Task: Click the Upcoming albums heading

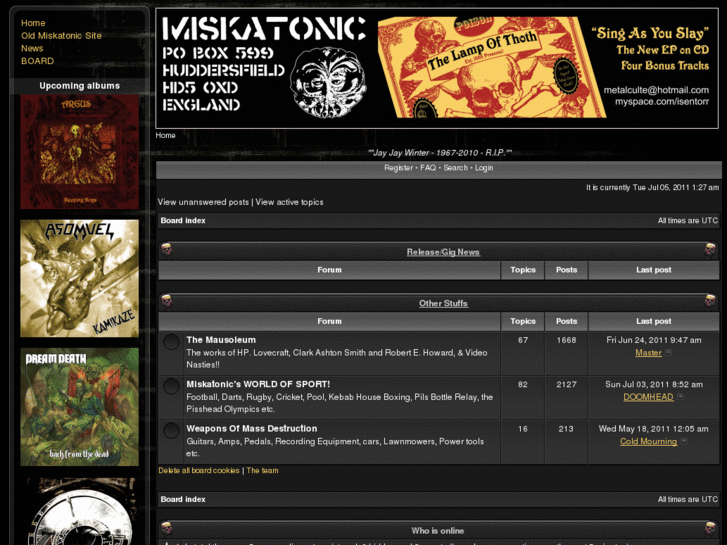Action: pos(79,86)
